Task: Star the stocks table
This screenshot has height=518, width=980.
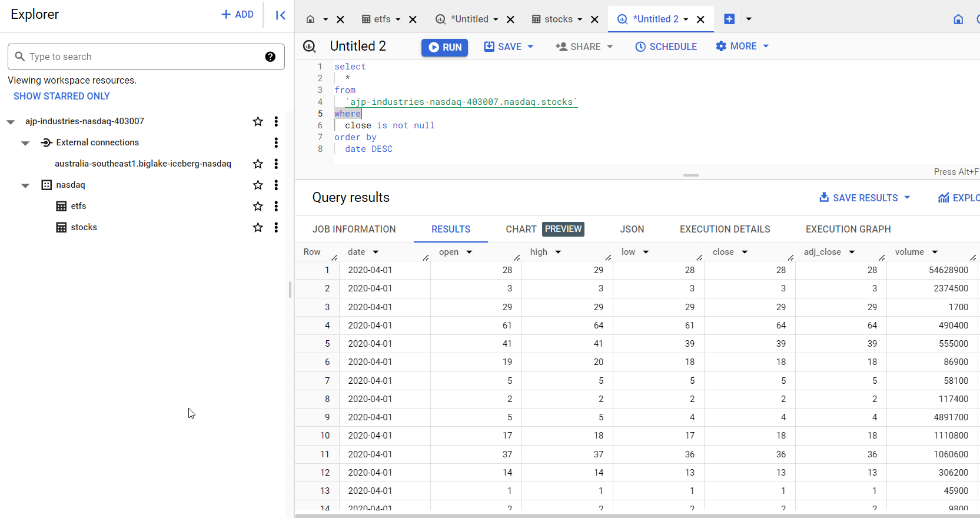Action: pyautogui.click(x=258, y=227)
